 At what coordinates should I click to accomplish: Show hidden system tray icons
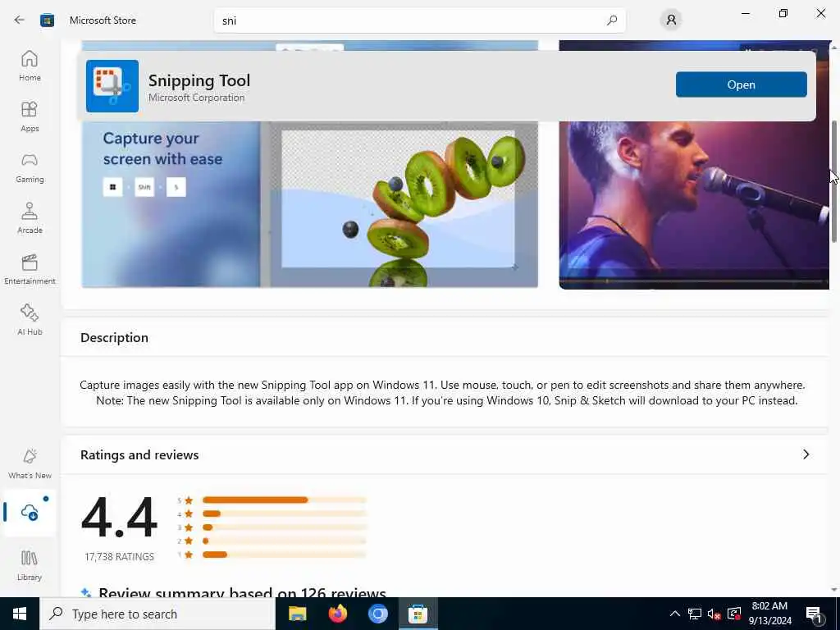(x=675, y=614)
